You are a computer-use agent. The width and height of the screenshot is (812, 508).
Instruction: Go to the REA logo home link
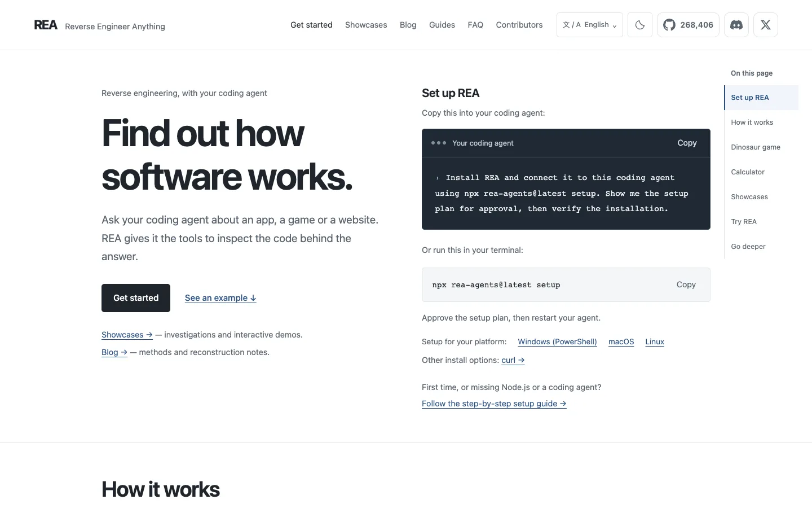pyautogui.click(x=46, y=25)
